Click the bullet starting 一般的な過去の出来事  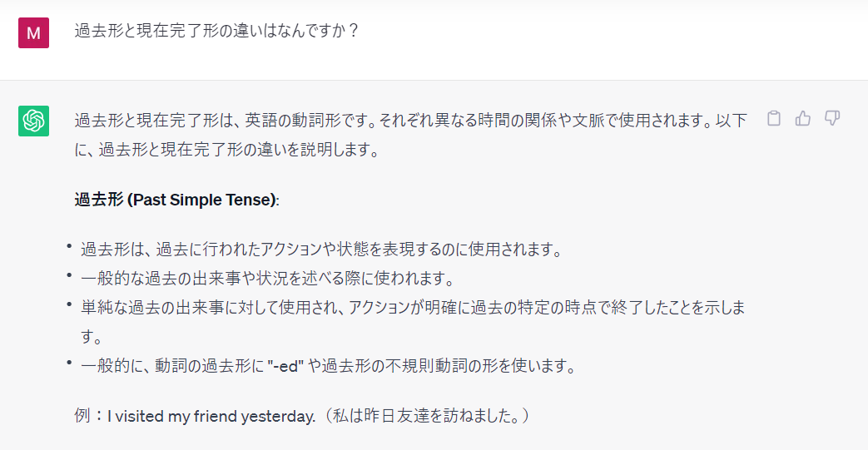click(x=267, y=279)
